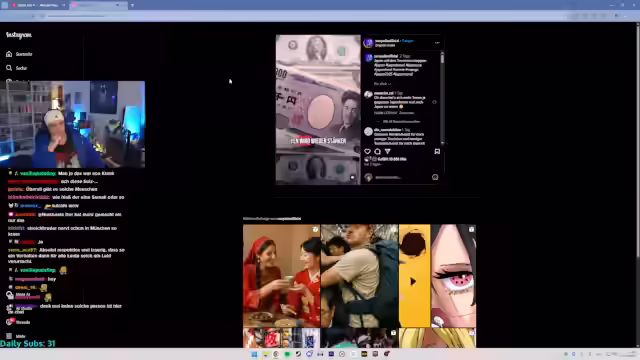
Task: Save the post with the bookmark icon
Action: click(437, 151)
